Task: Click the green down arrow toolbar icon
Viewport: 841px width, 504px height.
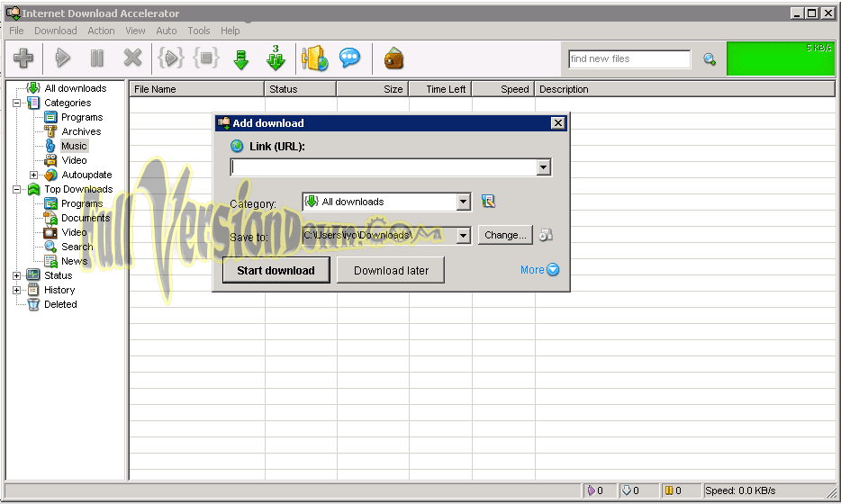Action: (241, 59)
